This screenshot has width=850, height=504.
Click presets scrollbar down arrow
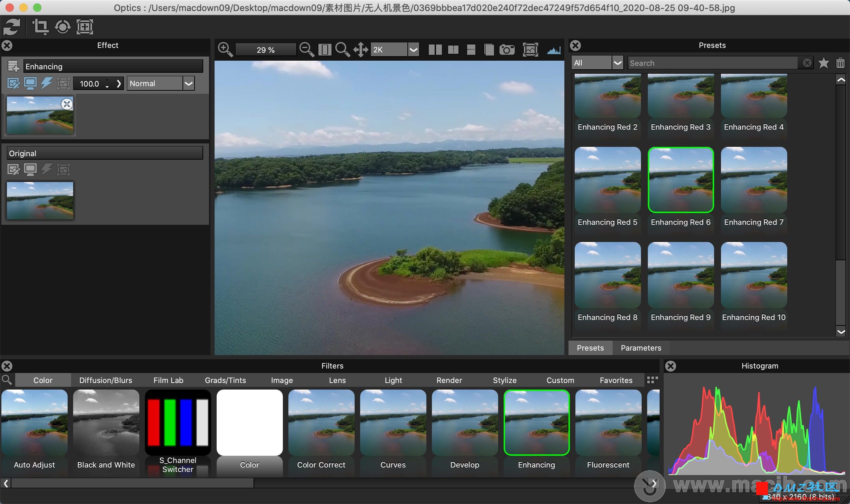[x=841, y=332]
